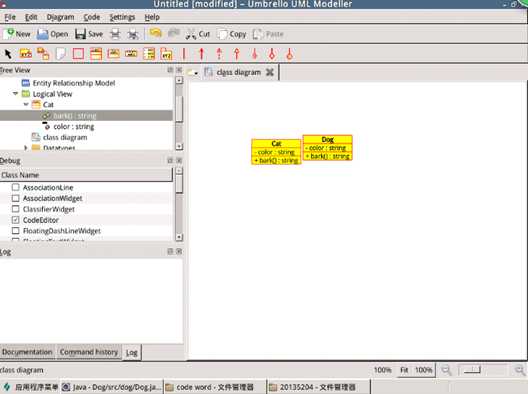Image resolution: width=528 pixels, height=394 pixels.
Task: Open the Settings menu
Action: [x=122, y=17]
